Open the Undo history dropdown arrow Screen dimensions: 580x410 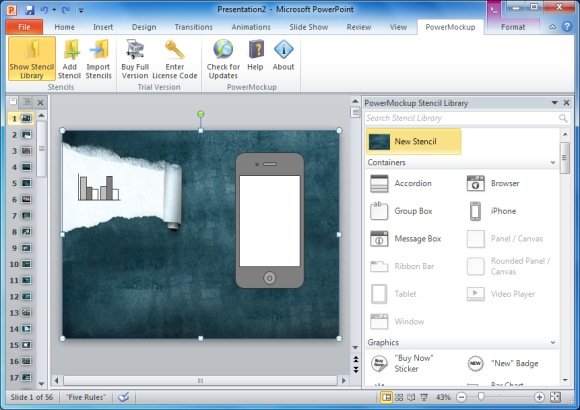pos(54,10)
